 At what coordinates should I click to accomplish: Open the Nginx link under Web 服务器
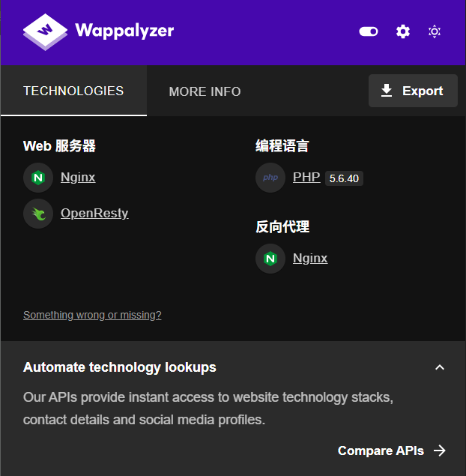(78, 177)
